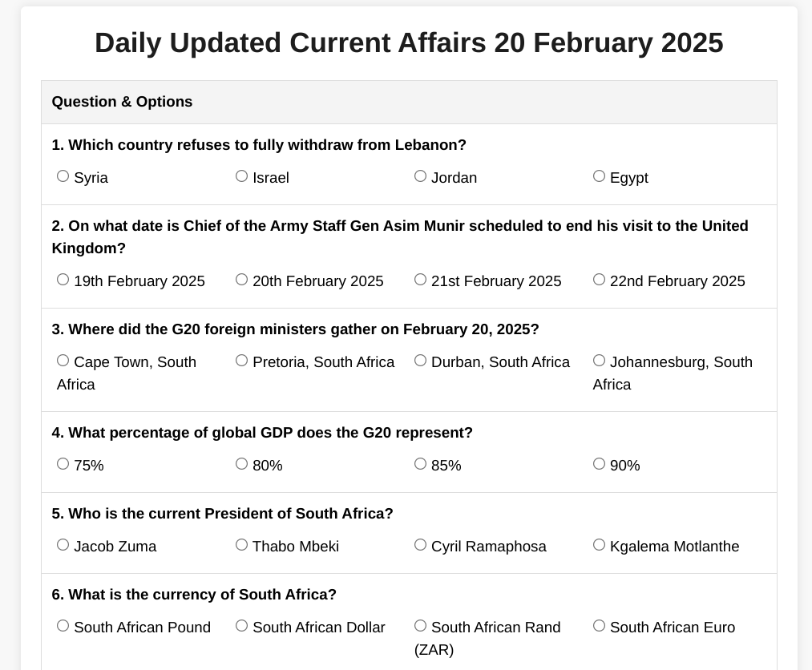The height and width of the screenshot is (670, 812).
Task: Select the Egypt option
Action: click(600, 176)
